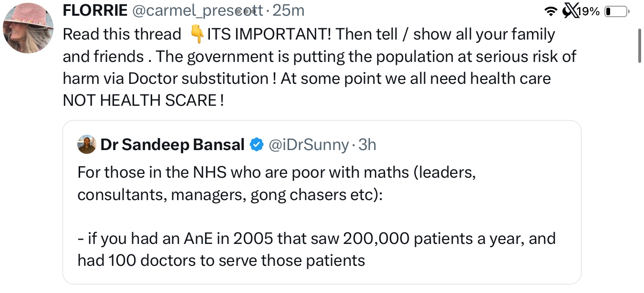Click the vertical scrollbar thumb
This screenshot has height=293, width=644.
click(x=640, y=45)
